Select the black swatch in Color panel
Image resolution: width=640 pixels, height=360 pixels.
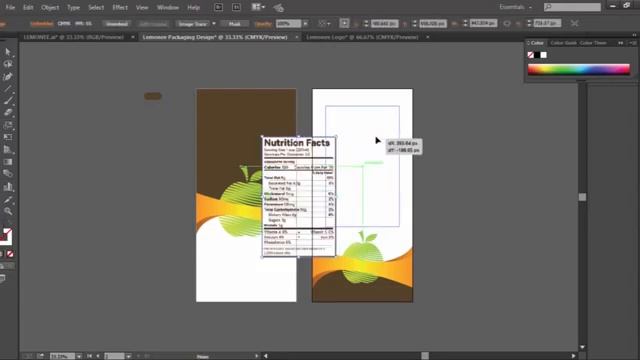point(537,55)
